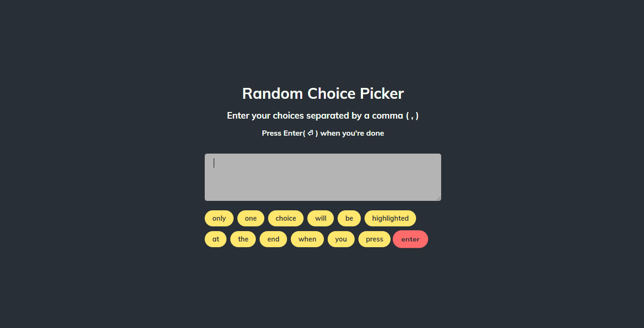Select the 'be' choice tag
Image resolution: width=644 pixels, height=328 pixels.
349,218
